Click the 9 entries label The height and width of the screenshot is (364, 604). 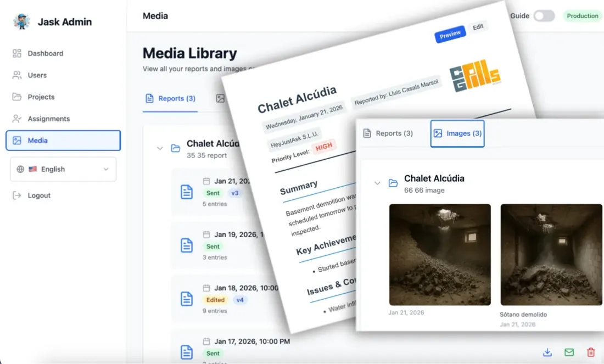pyautogui.click(x=215, y=311)
